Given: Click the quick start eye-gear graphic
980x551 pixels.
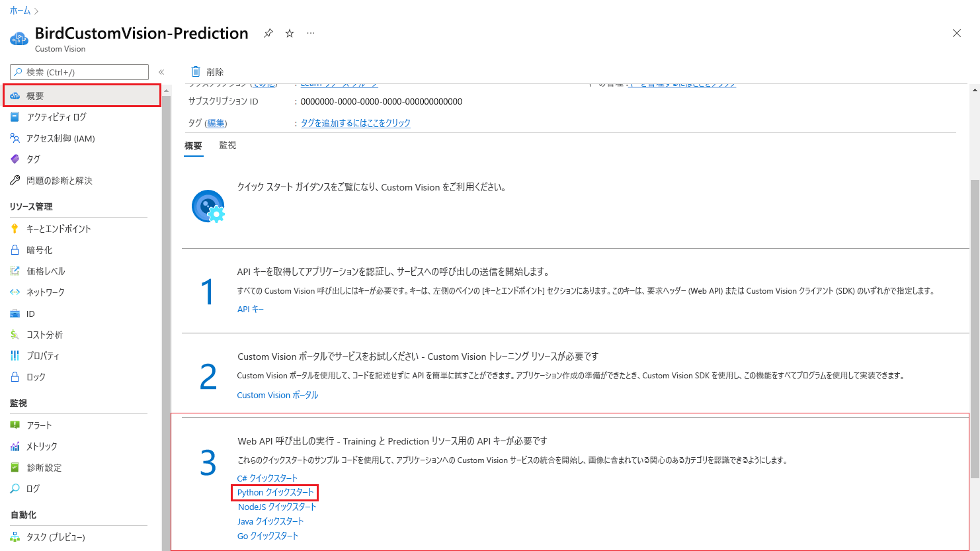Looking at the screenshot, I should 208,206.
